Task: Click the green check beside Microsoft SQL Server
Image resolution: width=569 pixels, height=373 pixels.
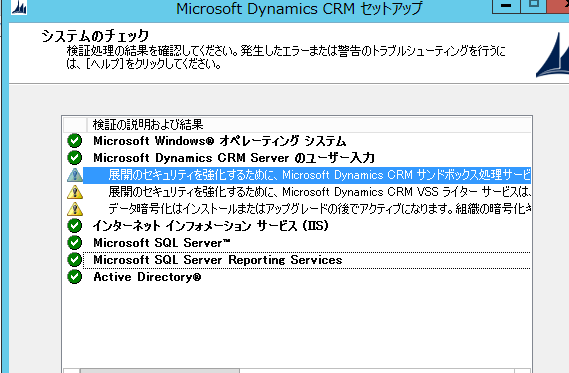Action: [75, 243]
